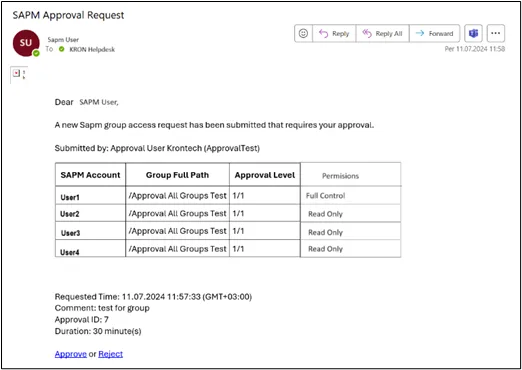
Task: Click the Reply All button
Action: pyautogui.click(x=383, y=33)
